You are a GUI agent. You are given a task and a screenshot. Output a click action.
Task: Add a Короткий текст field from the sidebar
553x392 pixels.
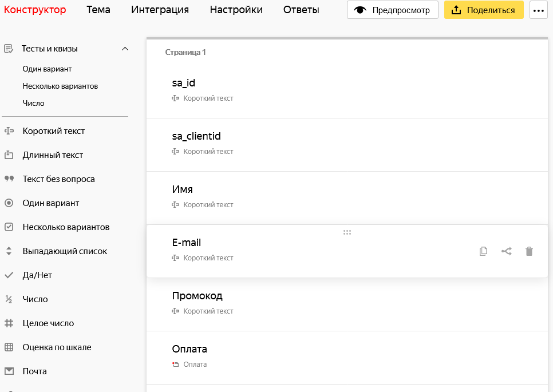53,131
